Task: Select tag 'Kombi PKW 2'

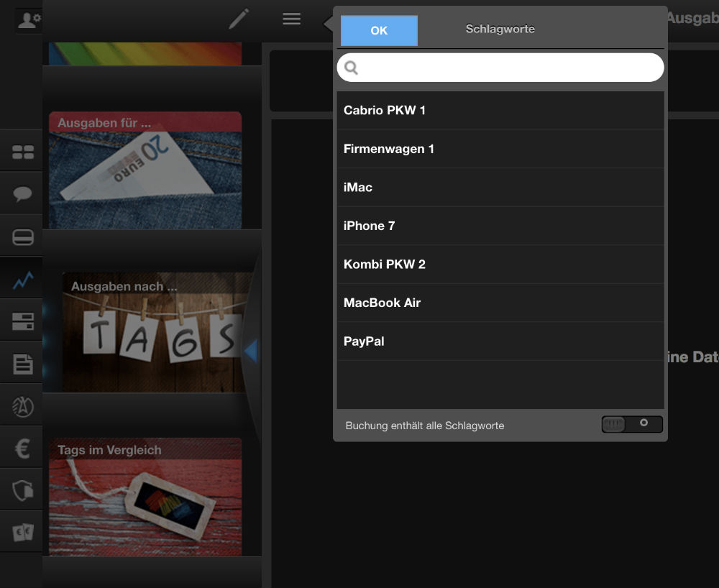Action: pyautogui.click(x=500, y=264)
